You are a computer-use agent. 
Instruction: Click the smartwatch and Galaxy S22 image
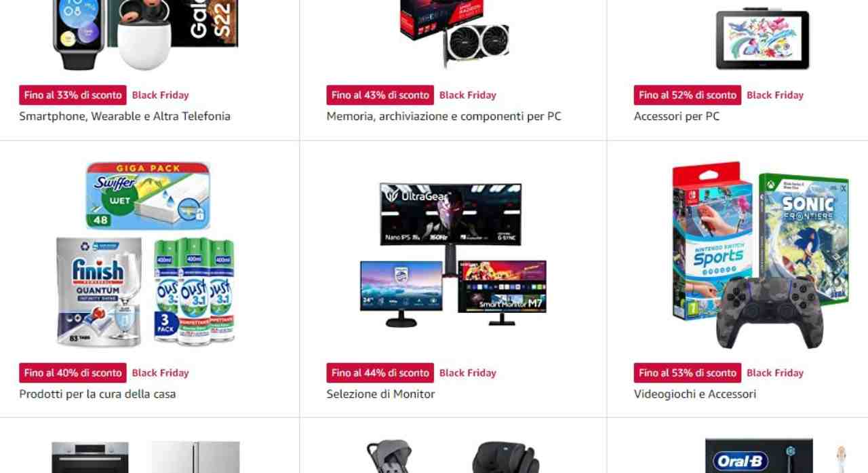pyautogui.click(x=146, y=34)
